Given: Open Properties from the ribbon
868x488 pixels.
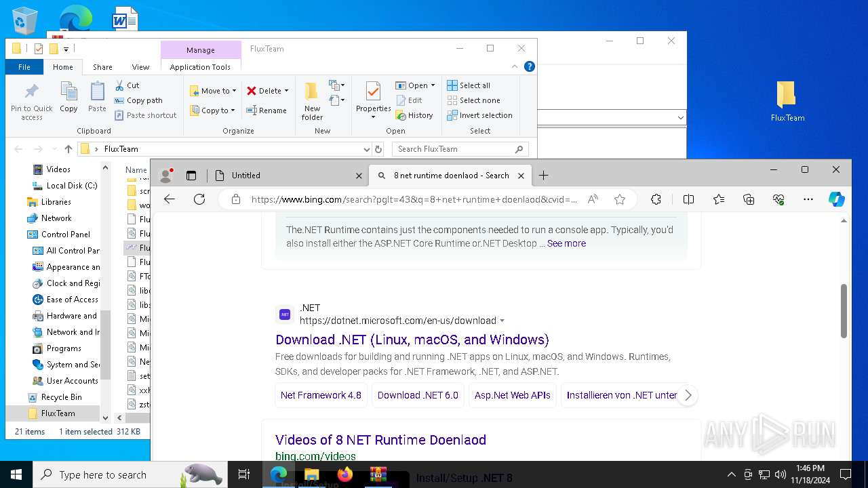Looking at the screenshot, I should coord(374,101).
